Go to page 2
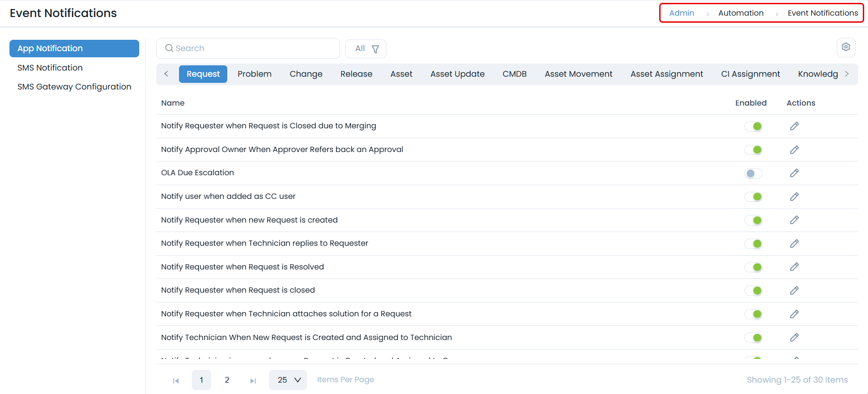Viewport: 868px width, 394px height. pos(227,380)
